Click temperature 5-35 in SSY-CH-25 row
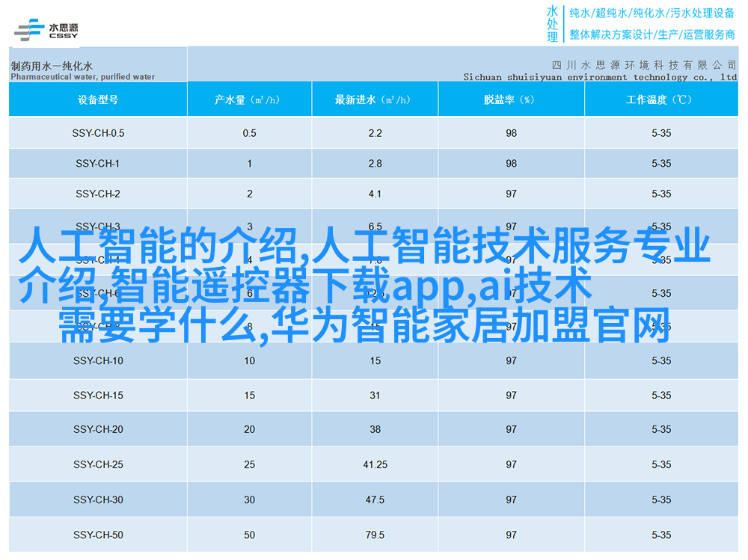 [661, 464]
